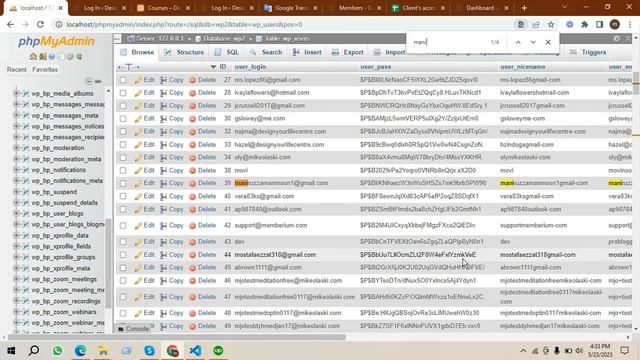Check the row 38 movi checkbox
This screenshot has height=360, width=640.
point(123,171)
